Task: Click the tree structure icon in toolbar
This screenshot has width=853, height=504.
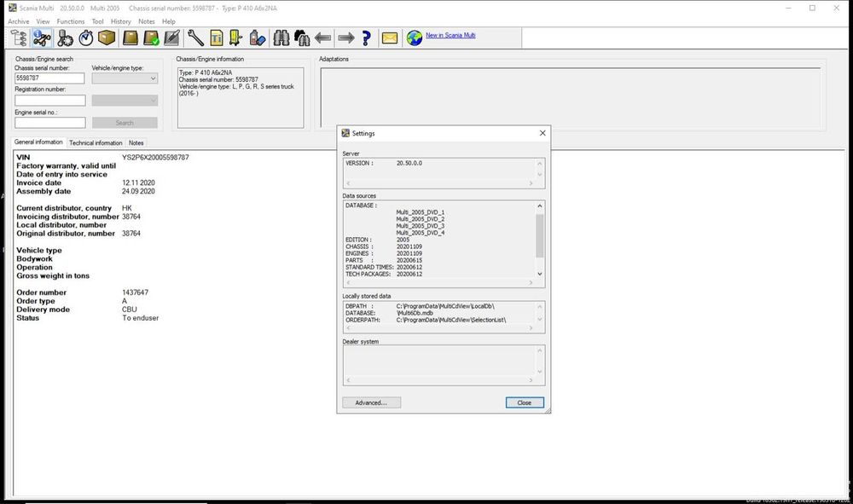Action: [x=19, y=38]
